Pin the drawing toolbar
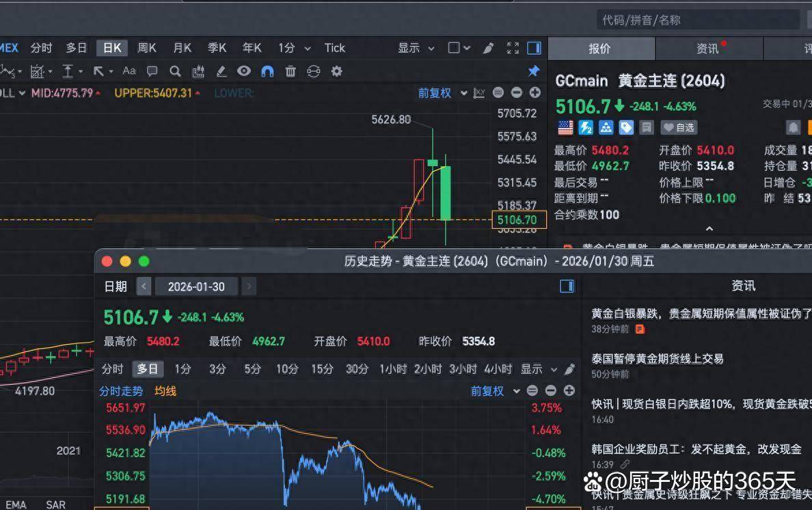Image resolution: width=812 pixels, height=510 pixels. pyautogui.click(x=533, y=71)
